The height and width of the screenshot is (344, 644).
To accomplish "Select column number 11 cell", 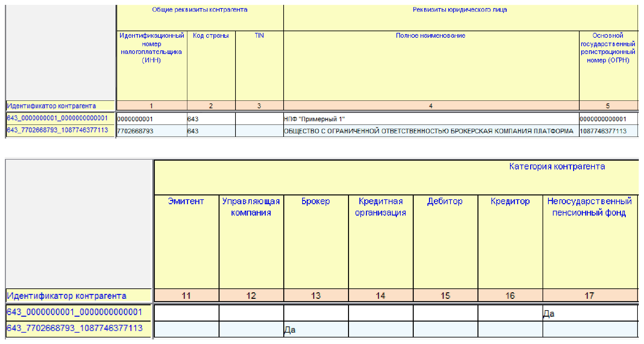I will pos(186,295).
